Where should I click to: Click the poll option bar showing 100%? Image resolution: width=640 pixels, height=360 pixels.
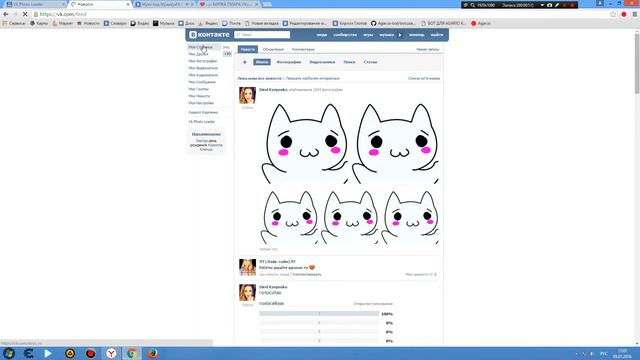(x=319, y=313)
